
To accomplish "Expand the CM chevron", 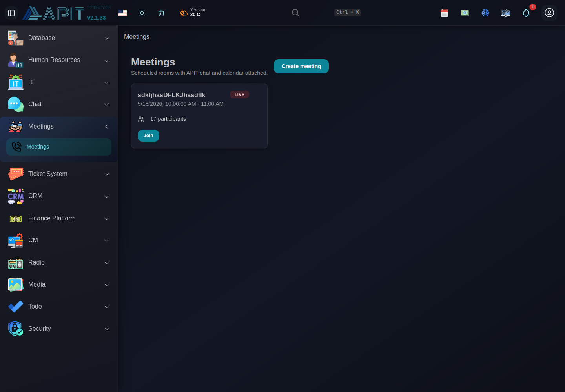I will click(x=107, y=240).
